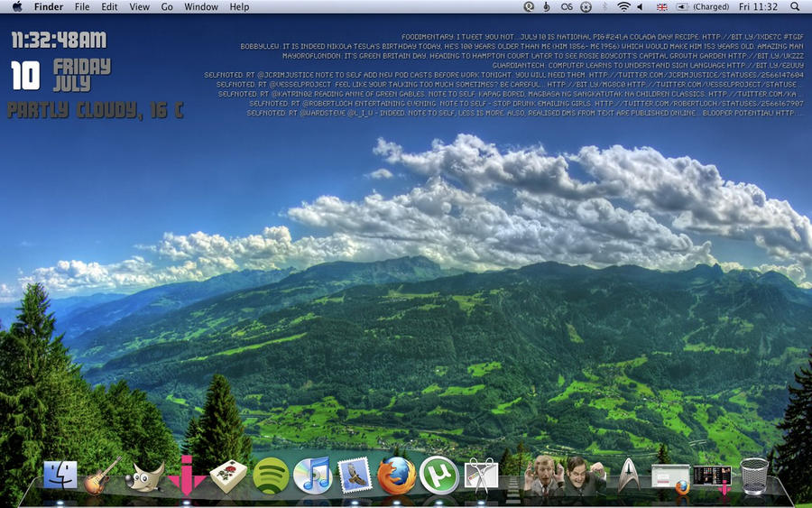Open the Wi-Fi status menu
Screen dimensions: 812x508
click(624, 6)
